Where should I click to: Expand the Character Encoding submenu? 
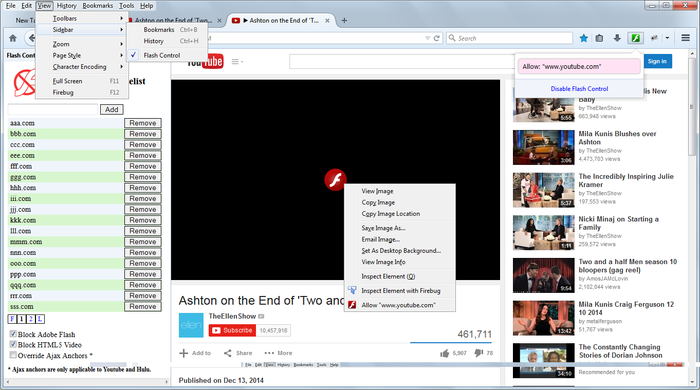(x=82, y=66)
